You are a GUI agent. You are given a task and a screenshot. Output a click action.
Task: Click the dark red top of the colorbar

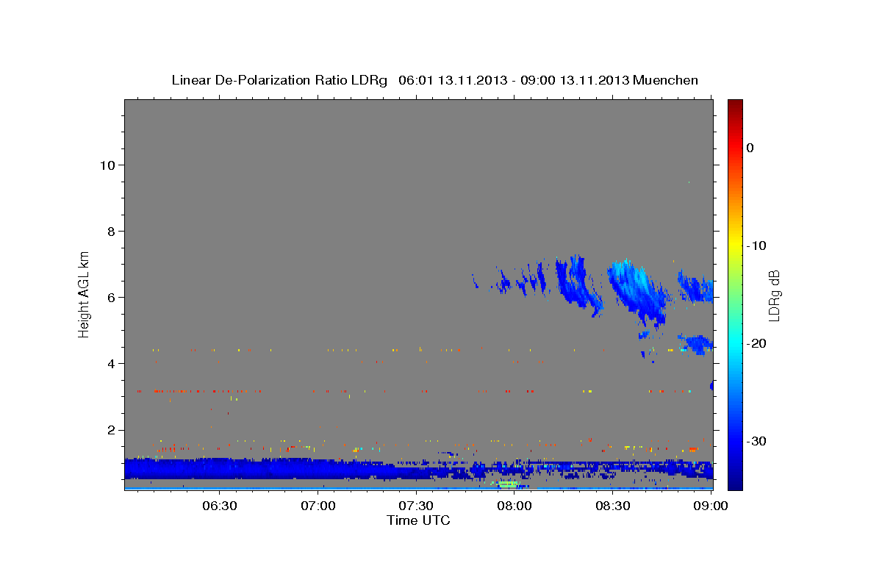point(735,107)
